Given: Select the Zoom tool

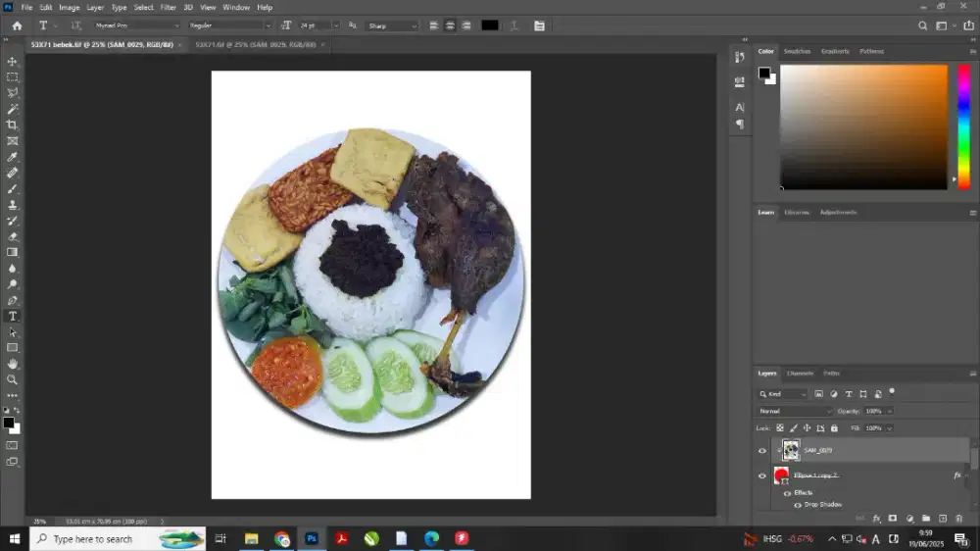Looking at the screenshot, I should 12,379.
